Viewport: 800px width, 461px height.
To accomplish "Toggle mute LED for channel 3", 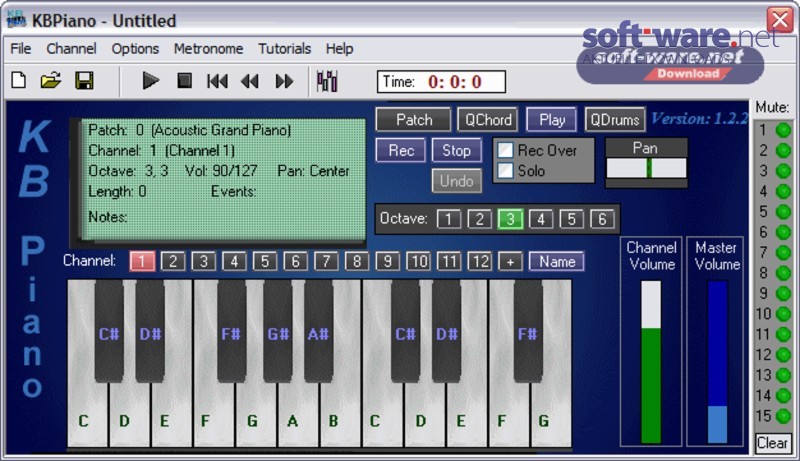I will (783, 171).
